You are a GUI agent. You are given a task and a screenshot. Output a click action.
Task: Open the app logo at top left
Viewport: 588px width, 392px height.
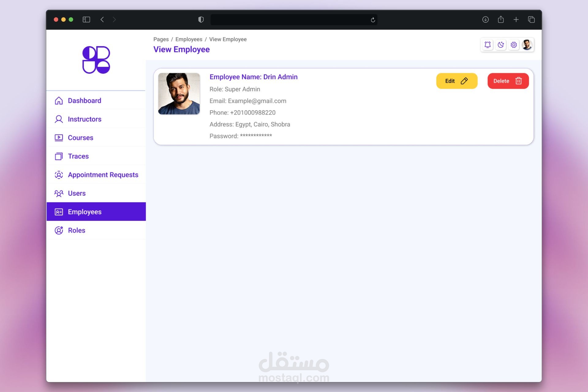tap(96, 60)
